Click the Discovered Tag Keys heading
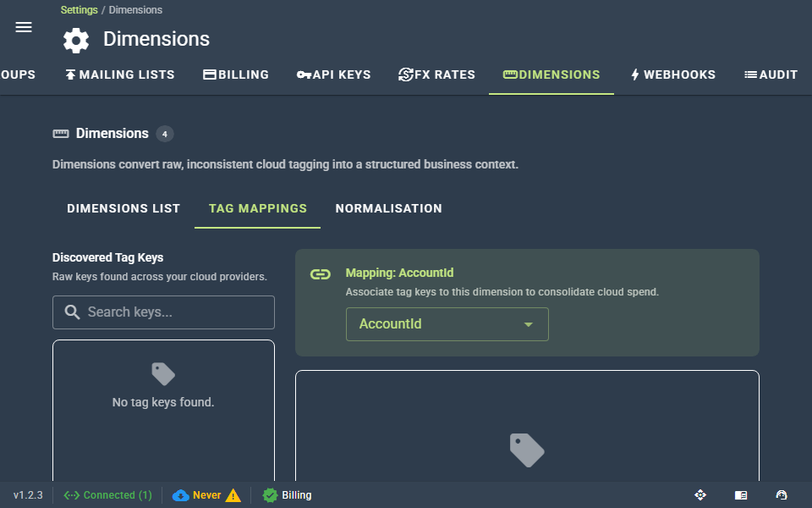 pos(107,257)
